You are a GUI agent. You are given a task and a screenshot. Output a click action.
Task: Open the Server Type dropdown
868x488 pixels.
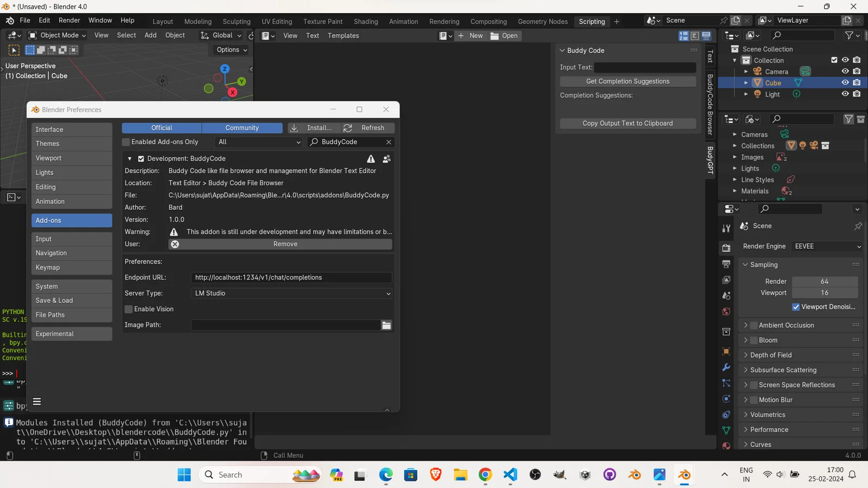(x=291, y=293)
